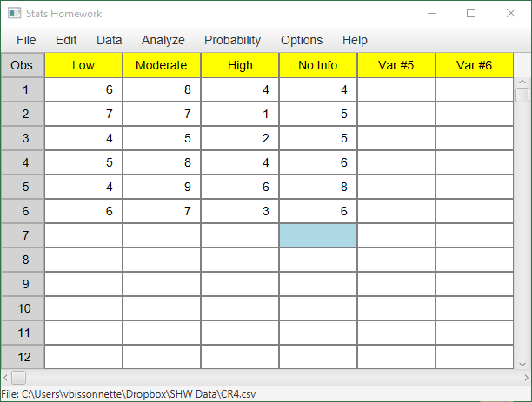Click the vertical scrollbar up arrow
This screenshot has width=532, height=402.
point(522,82)
